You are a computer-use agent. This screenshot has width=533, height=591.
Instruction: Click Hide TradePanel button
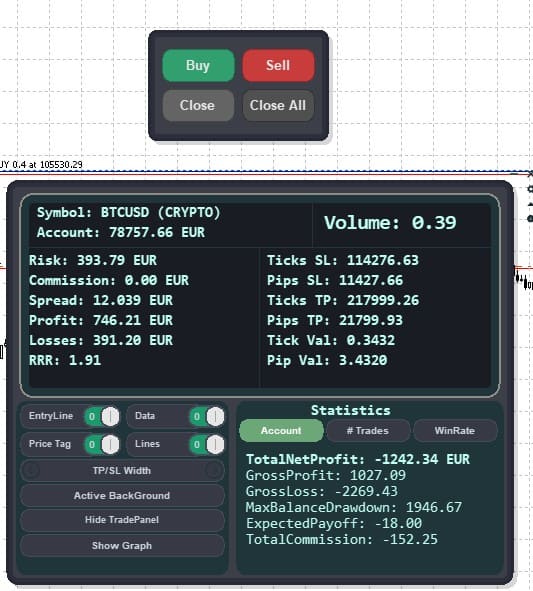122,520
